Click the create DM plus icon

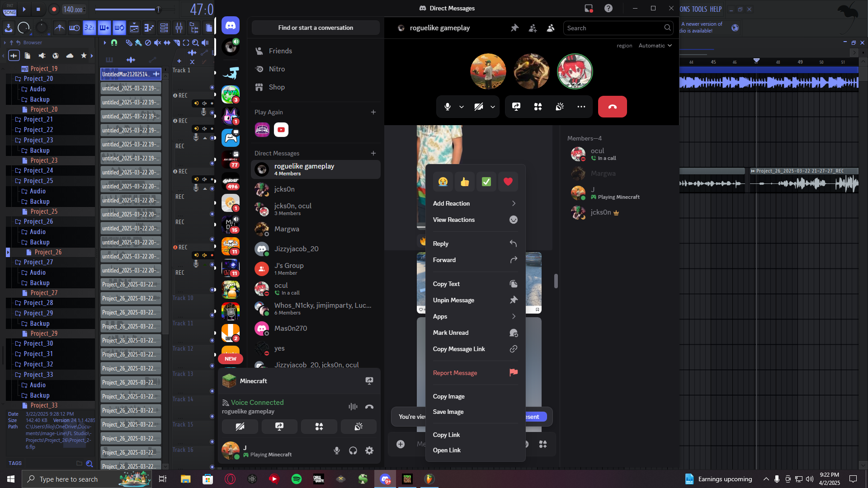tap(373, 153)
